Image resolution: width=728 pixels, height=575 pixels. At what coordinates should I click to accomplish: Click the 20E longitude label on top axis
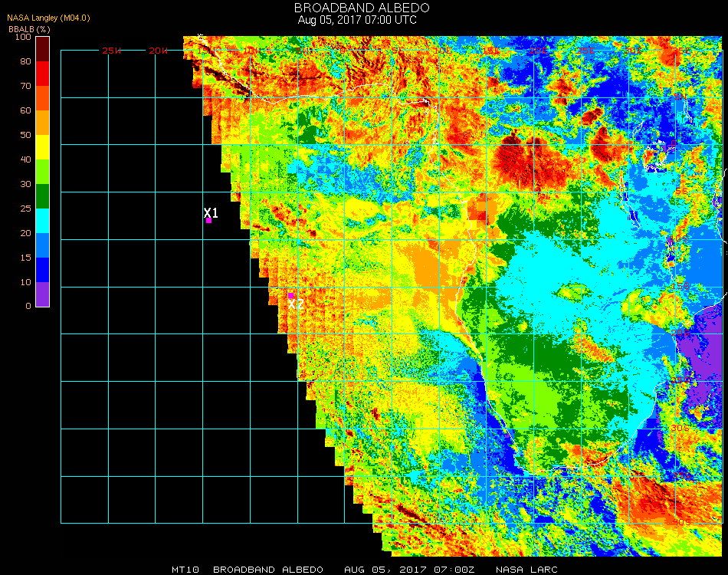[x=539, y=51]
